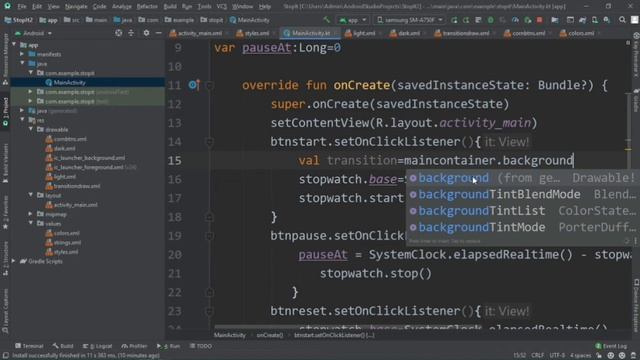
Task: Click the Apply Code Changes icon
Action: coord(466,20)
